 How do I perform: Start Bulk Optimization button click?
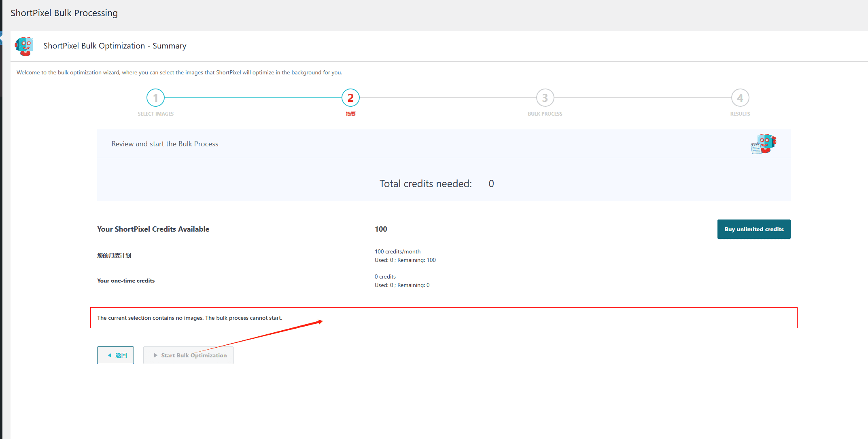[189, 355]
